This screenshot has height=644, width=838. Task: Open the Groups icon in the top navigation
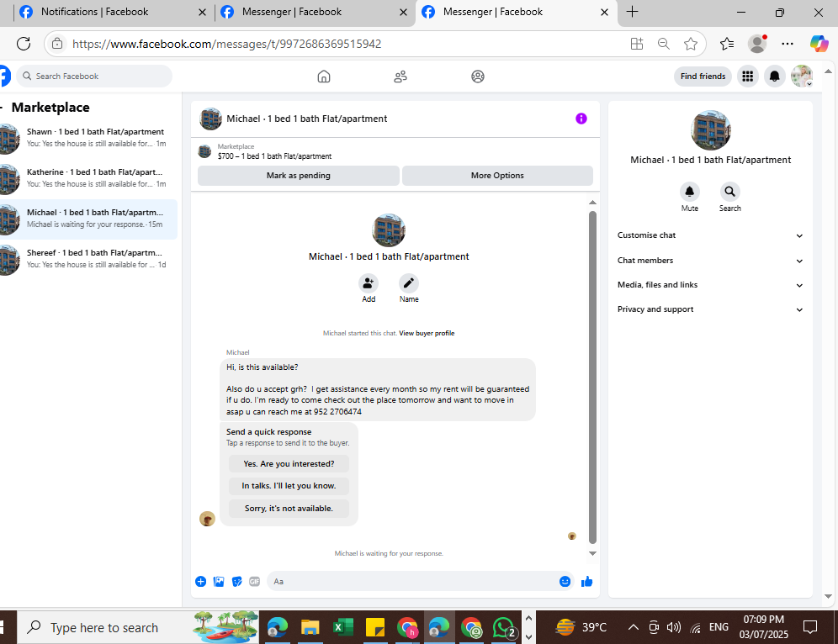pos(478,77)
